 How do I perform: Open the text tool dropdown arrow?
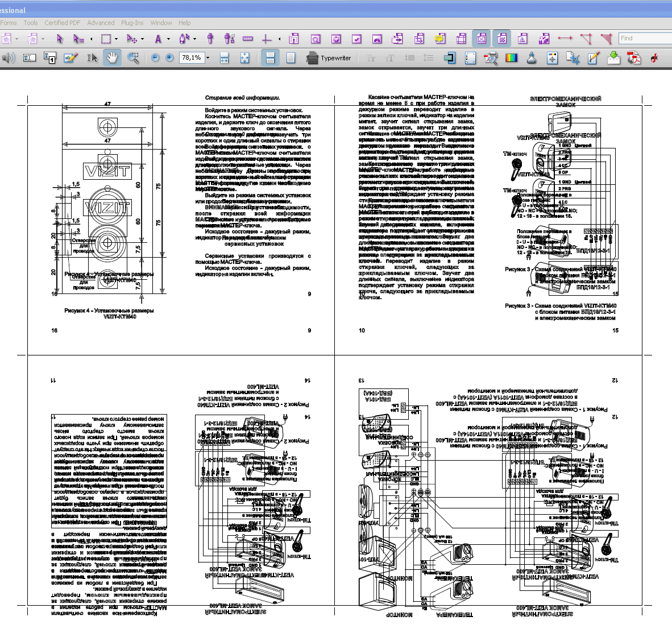(x=168, y=39)
